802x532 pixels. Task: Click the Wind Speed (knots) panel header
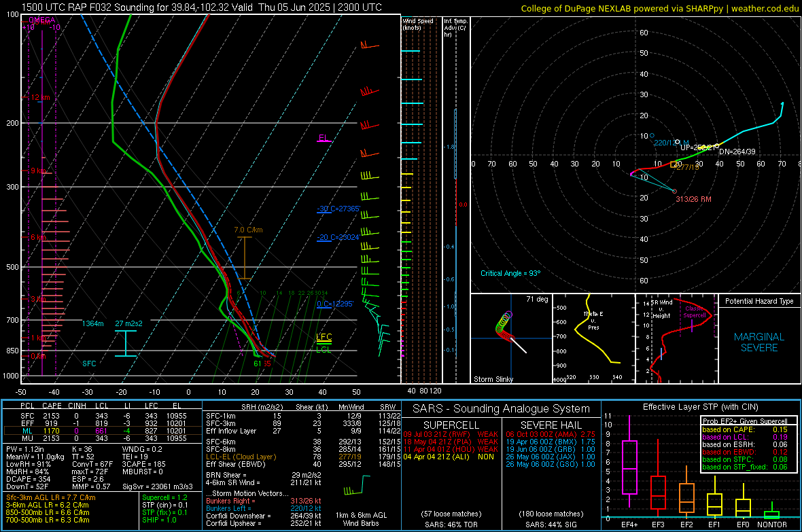(418, 24)
